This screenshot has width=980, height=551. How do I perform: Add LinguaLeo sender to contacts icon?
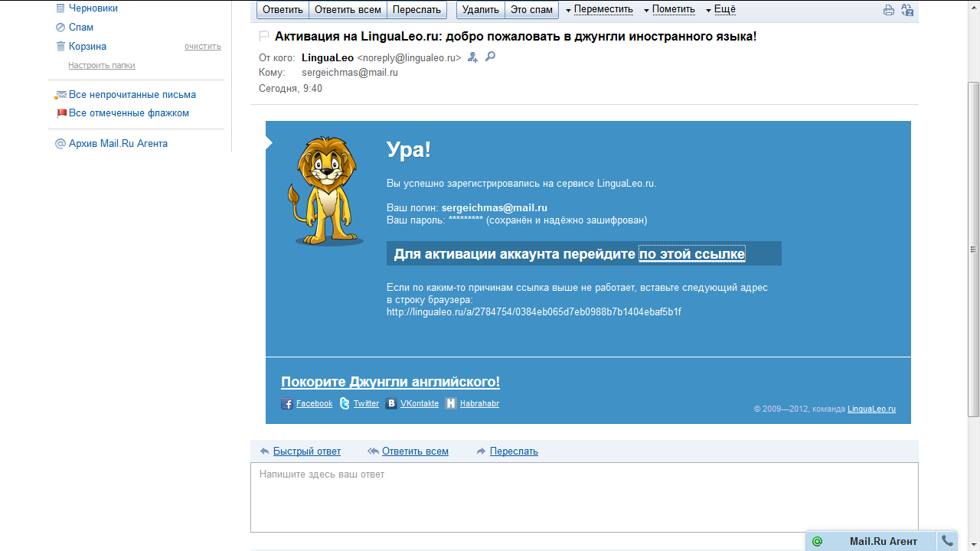point(472,57)
